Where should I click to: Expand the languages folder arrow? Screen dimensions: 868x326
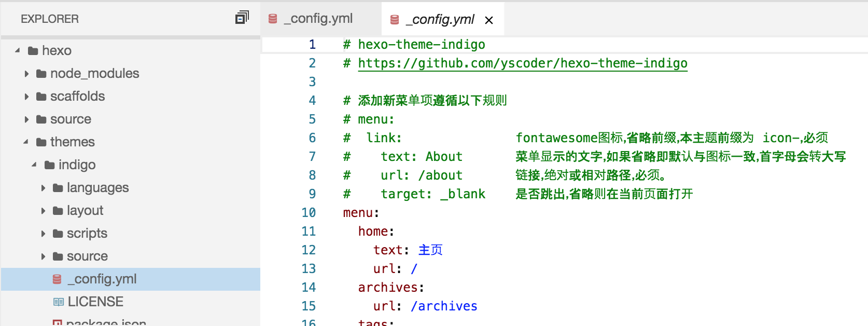tap(43, 188)
